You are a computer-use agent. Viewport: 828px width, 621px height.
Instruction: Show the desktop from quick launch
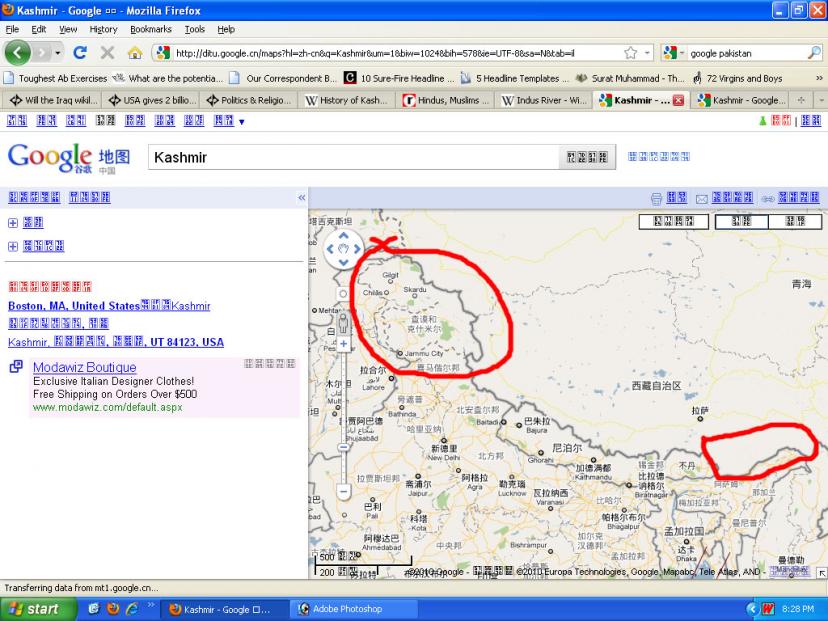pos(94,609)
